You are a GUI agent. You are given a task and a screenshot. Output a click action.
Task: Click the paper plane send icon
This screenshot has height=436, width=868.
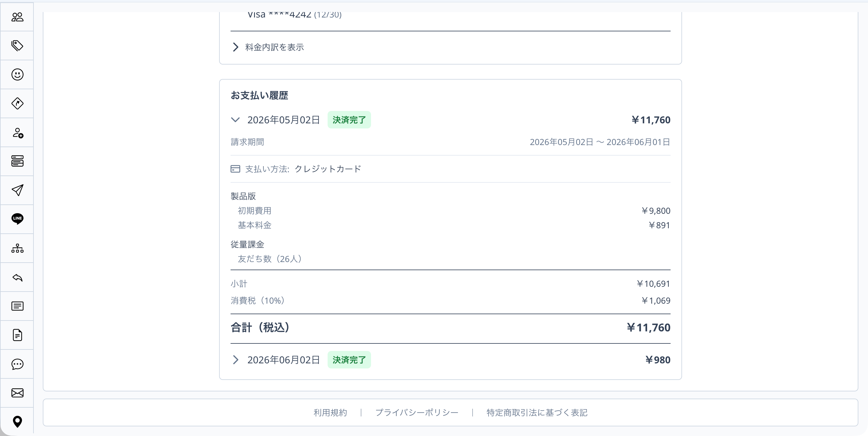tap(17, 190)
